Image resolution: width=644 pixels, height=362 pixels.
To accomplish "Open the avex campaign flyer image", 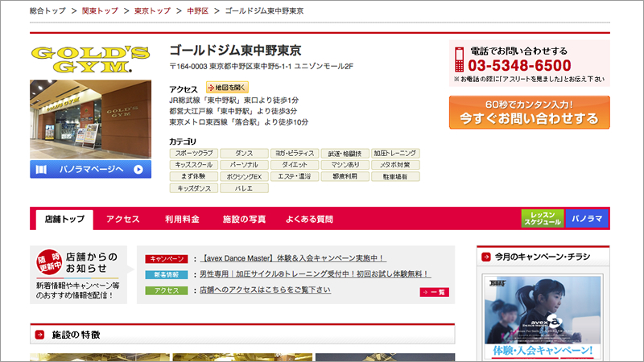I will click(x=543, y=310).
